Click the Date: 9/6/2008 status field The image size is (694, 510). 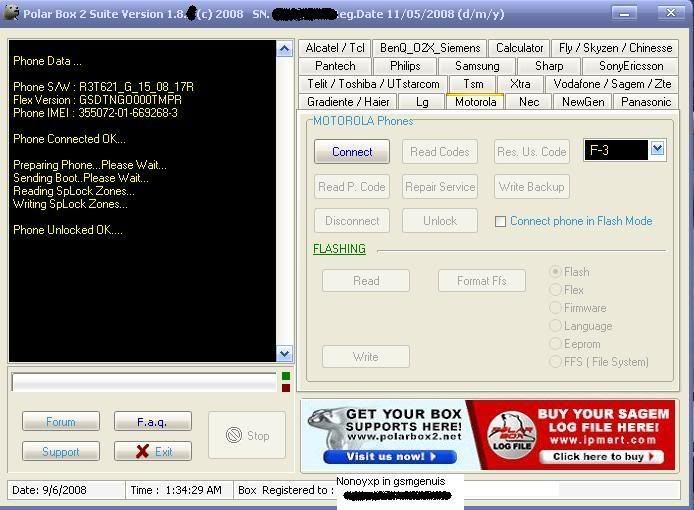coord(66,490)
